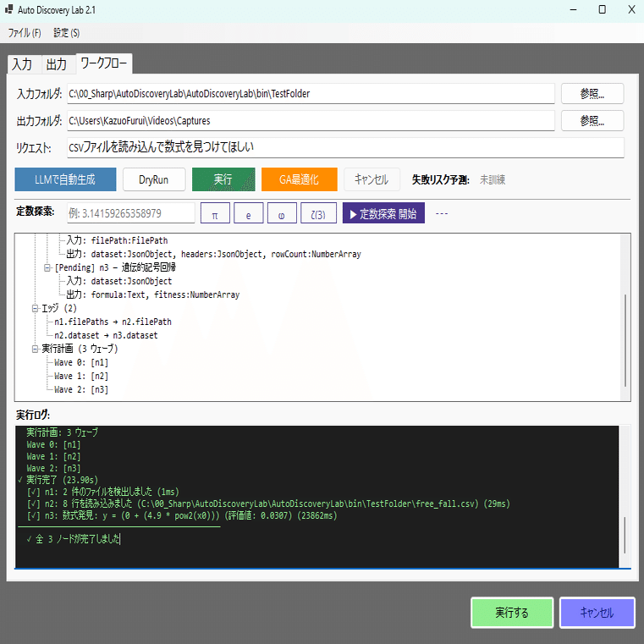Click the Auto Discovery Lab app icon
This screenshot has width=644, height=644.
pos(8,9)
